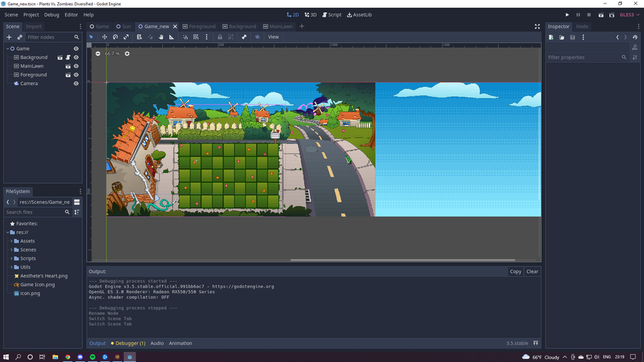
Task: Open skeleton options bone icon
Action: click(244, 37)
